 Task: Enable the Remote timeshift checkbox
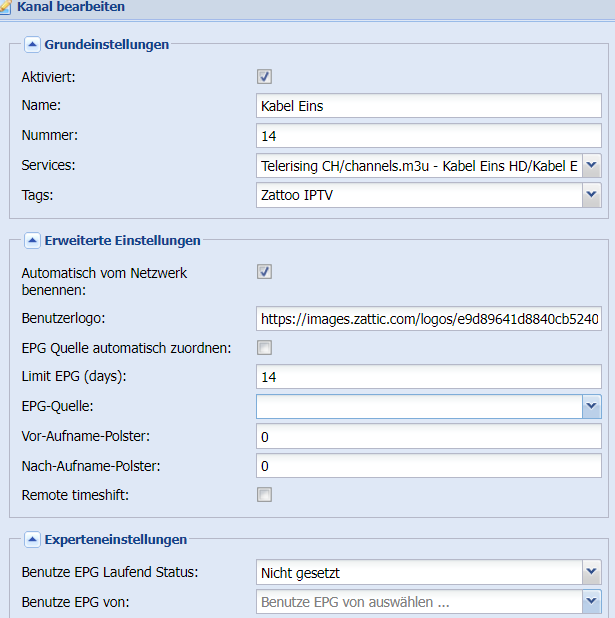click(264, 495)
